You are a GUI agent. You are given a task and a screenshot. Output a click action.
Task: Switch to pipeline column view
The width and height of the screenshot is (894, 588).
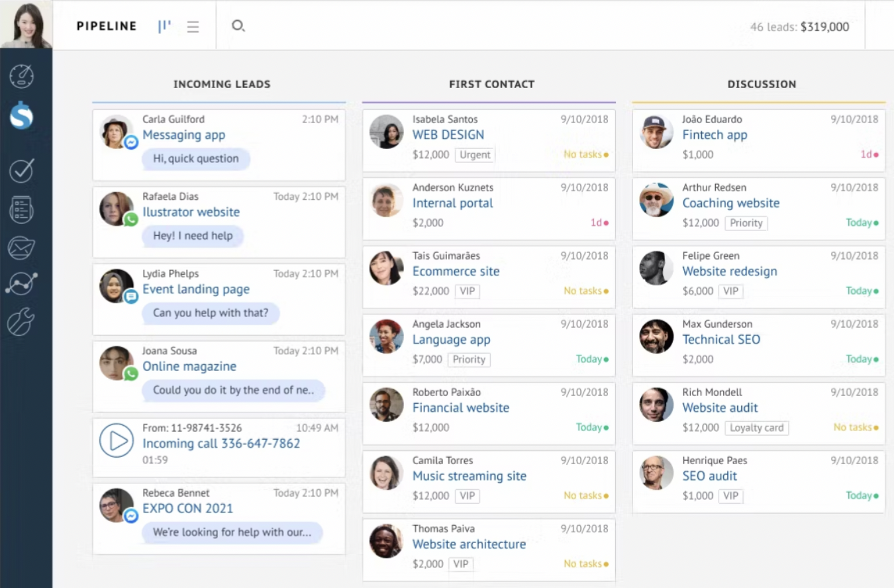164,26
